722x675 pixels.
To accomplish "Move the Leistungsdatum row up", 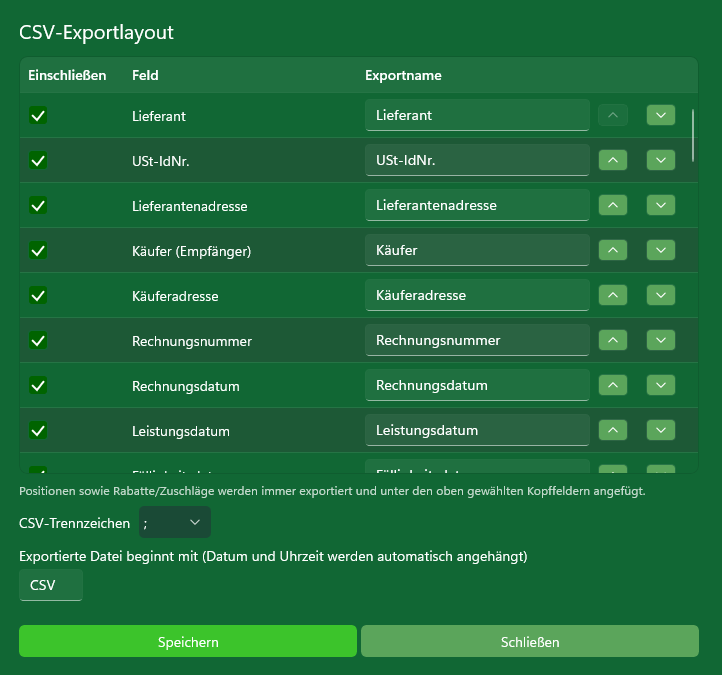I will pyautogui.click(x=613, y=430).
